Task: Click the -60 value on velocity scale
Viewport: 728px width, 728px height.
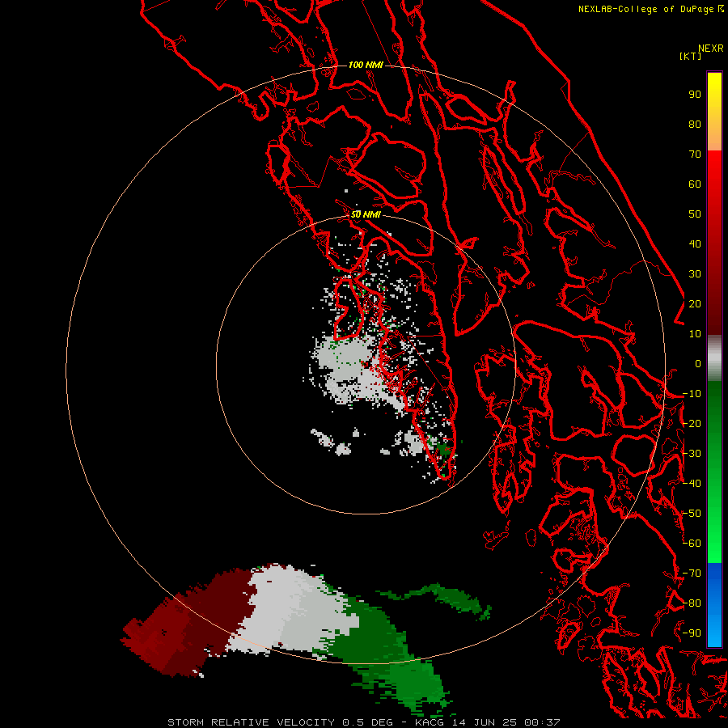Action: 692,544
